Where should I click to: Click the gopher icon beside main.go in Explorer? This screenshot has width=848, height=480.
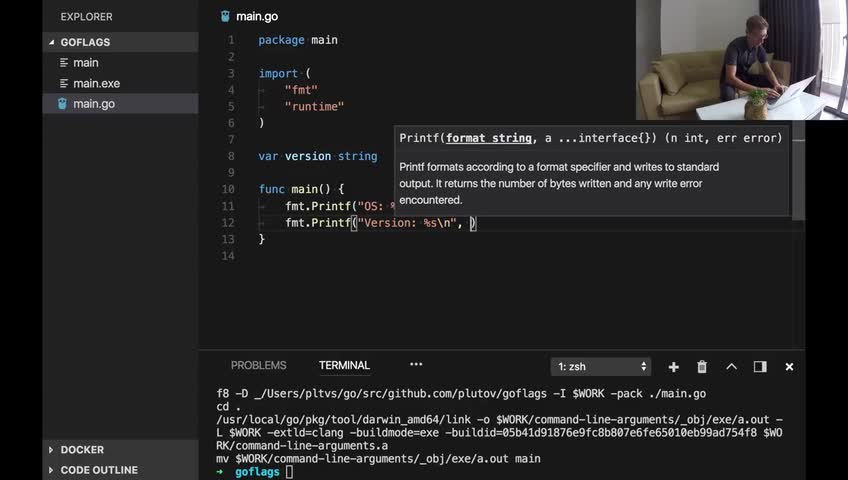point(62,104)
